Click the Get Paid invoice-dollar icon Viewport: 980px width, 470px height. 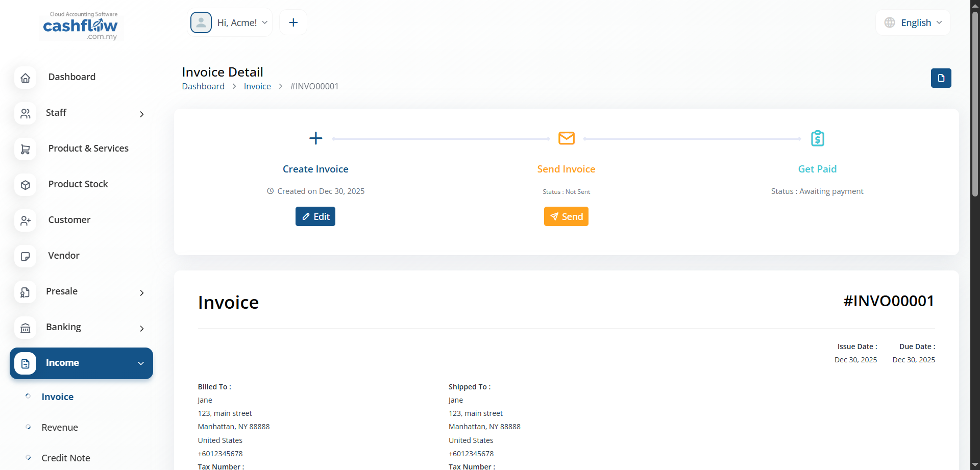tap(817, 138)
